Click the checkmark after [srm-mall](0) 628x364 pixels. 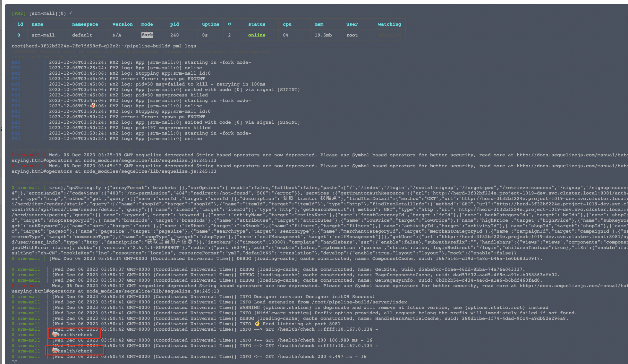point(71,13)
